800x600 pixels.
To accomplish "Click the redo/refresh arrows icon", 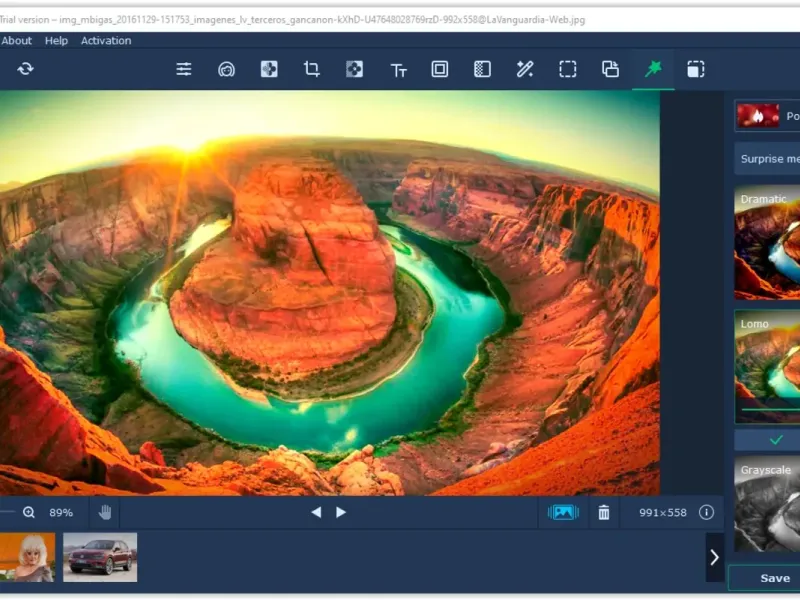I will click(25, 69).
